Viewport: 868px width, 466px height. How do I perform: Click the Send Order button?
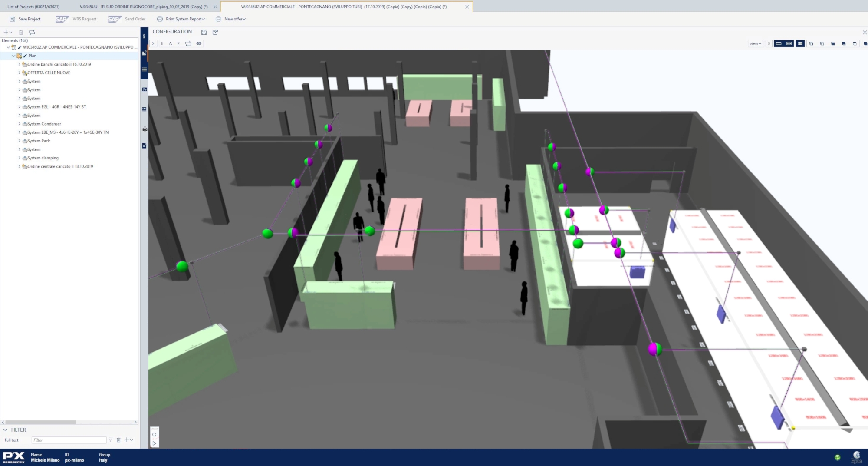coord(127,19)
